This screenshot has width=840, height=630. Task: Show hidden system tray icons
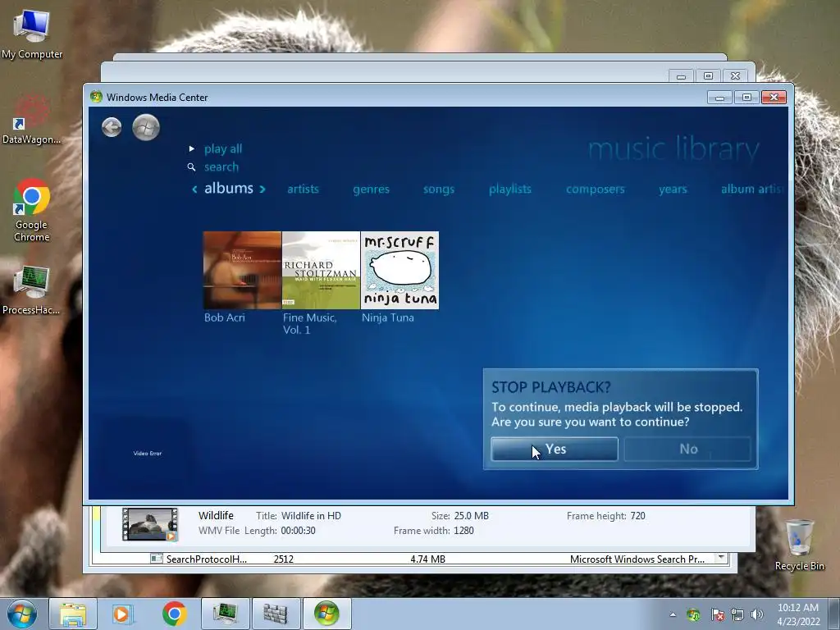point(673,614)
